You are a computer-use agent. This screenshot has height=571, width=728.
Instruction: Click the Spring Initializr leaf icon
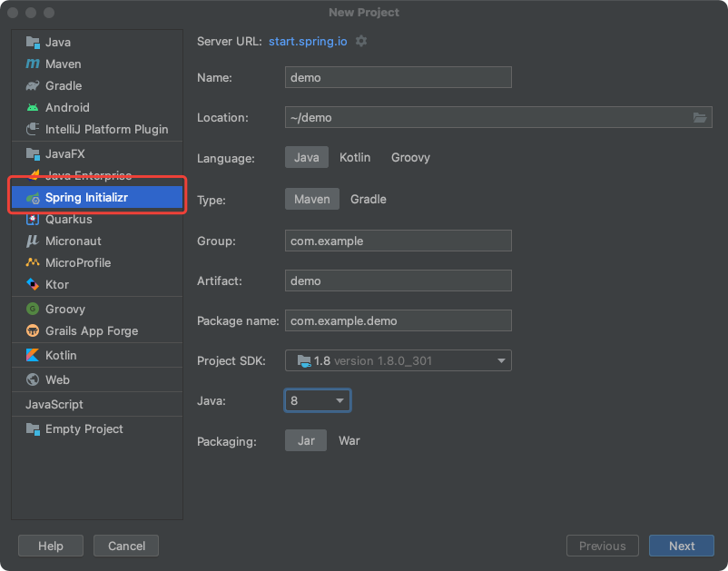33,198
